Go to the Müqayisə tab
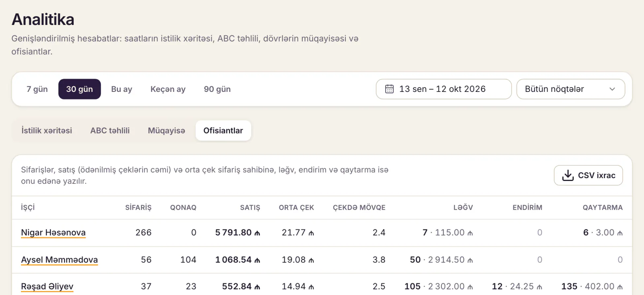Screen dimensions: 644x295 [x=167, y=131]
